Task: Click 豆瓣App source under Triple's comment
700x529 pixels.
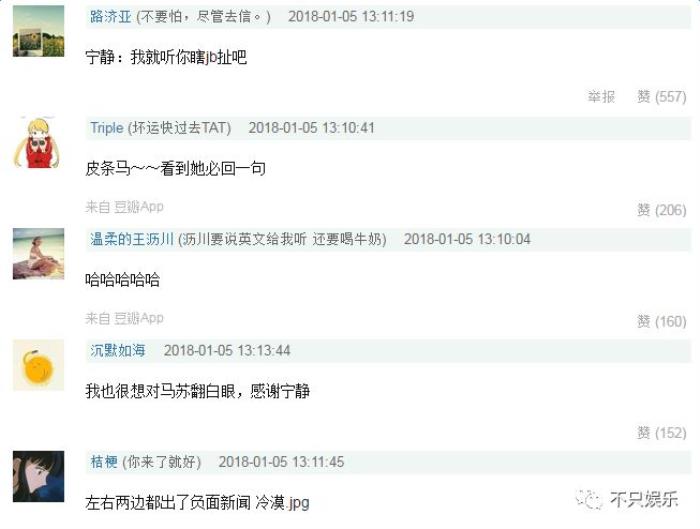Action: pyautogui.click(x=139, y=207)
